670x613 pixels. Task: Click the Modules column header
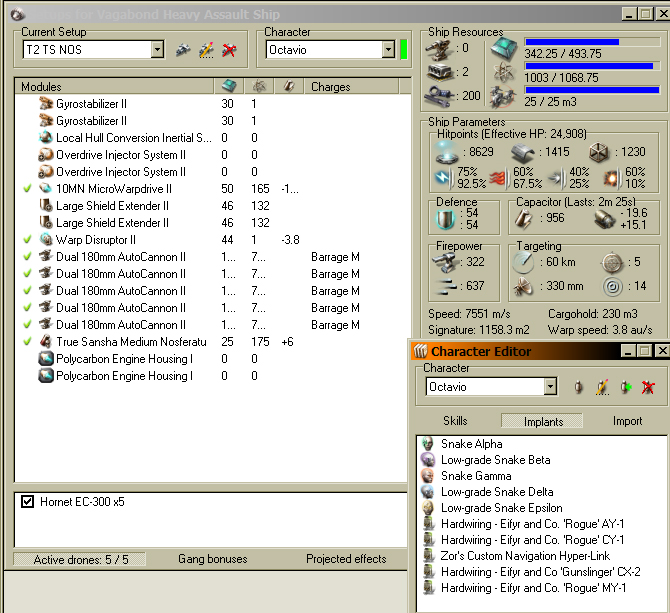(114, 86)
